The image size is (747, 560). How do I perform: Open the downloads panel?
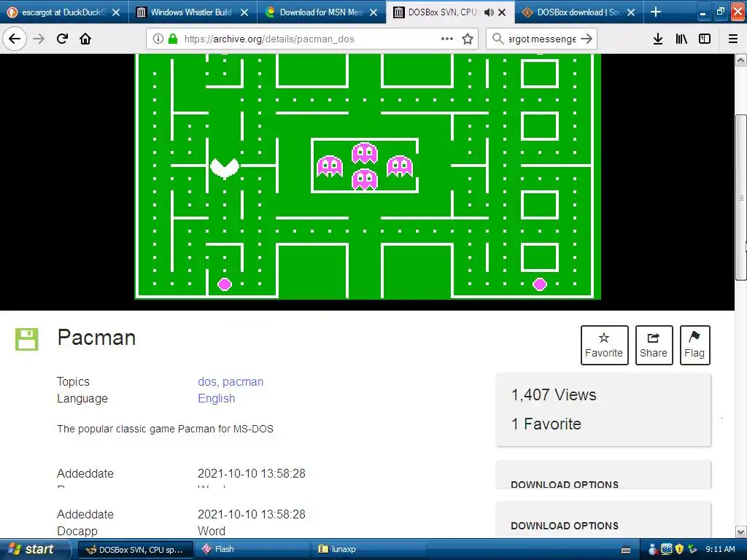tap(658, 39)
